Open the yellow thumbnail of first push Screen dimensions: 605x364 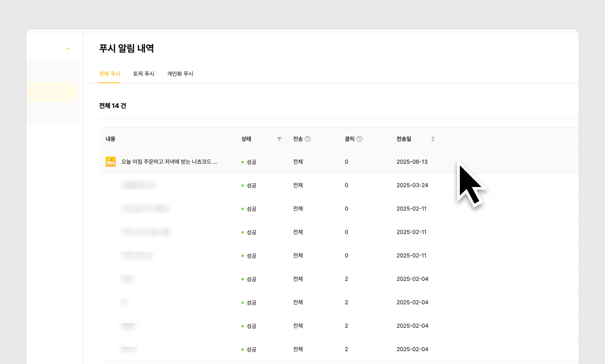click(111, 162)
